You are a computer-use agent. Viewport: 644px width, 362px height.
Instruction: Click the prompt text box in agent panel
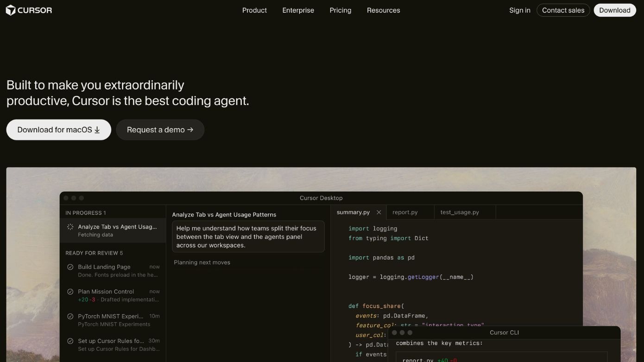click(248, 237)
